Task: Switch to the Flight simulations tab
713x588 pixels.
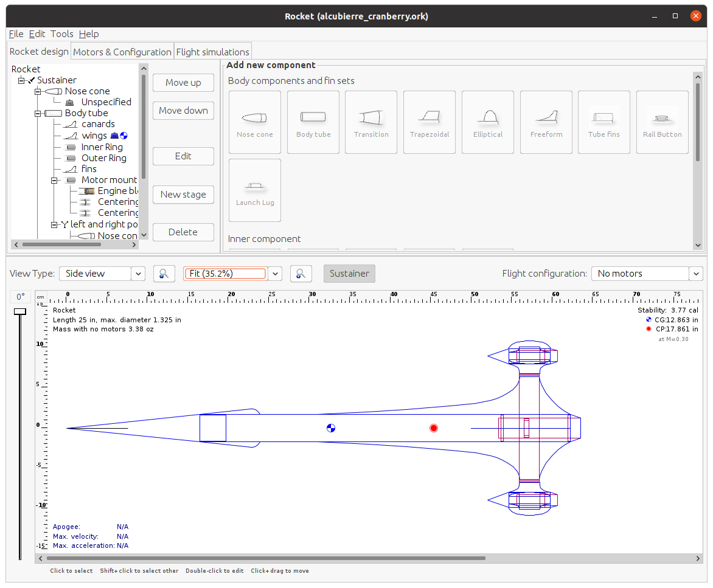Action: [x=212, y=51]
